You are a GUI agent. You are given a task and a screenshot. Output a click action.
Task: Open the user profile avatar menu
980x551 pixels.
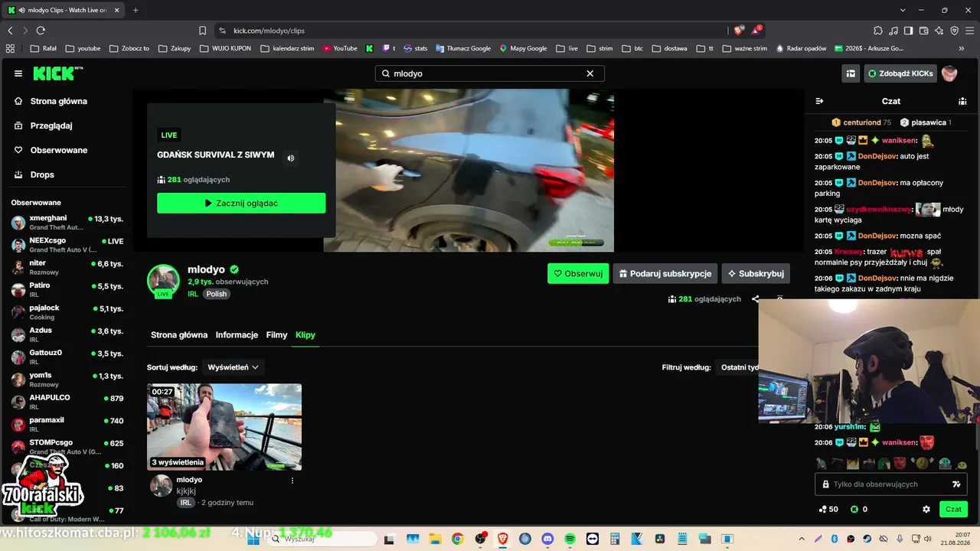pyautogui.click(x=950, y=73)
